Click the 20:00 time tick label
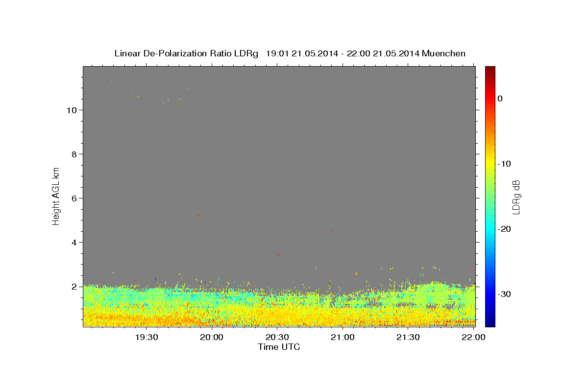The image size is (588, 392). (x=212, y=337)
